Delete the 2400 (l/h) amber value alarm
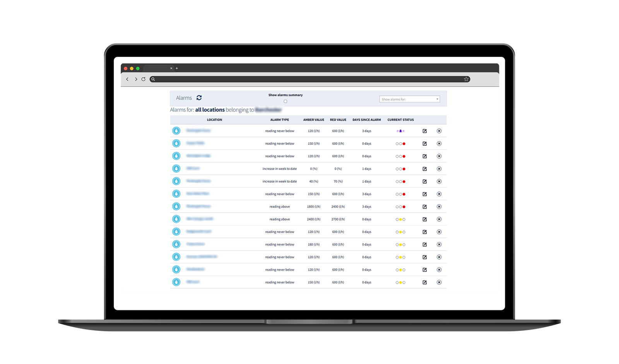The image size is (619, 364). click(x=439, y=219)
